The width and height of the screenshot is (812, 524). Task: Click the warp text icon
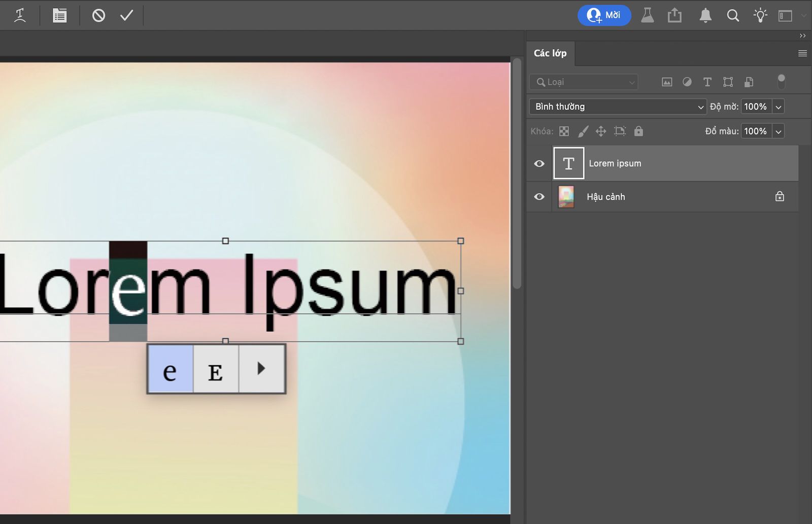click(20, 15)
